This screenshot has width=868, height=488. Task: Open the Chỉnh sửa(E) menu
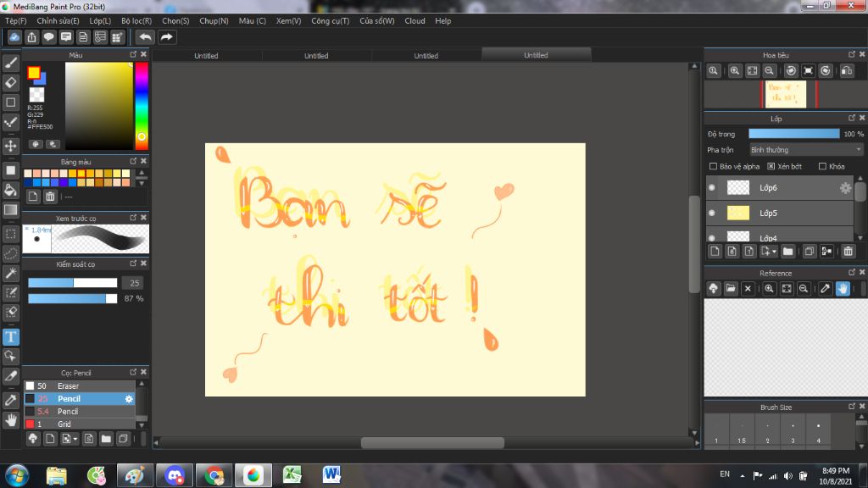pyautogui.click(x=58, y=21)
